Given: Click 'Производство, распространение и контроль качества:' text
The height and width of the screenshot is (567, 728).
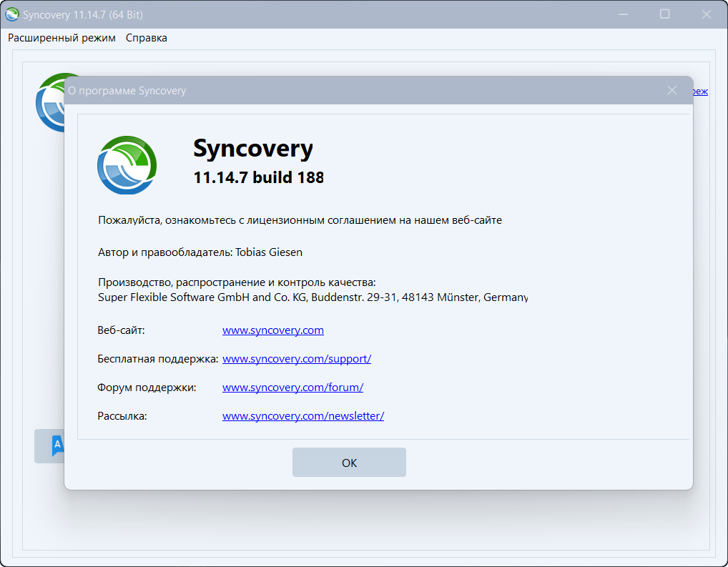Looking at the screenshot, I should click(237, 282).
